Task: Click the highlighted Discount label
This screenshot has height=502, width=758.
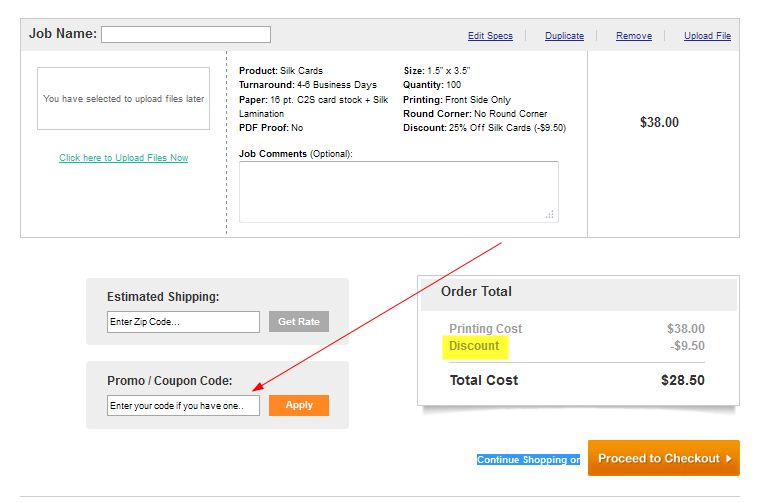Action: pyautogui.click(x=474, y=346)
